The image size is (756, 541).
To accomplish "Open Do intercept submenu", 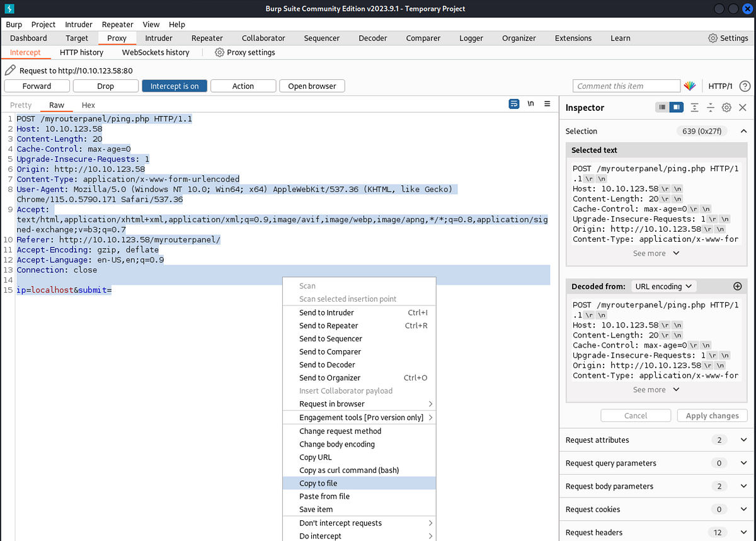I will point(358,536).
